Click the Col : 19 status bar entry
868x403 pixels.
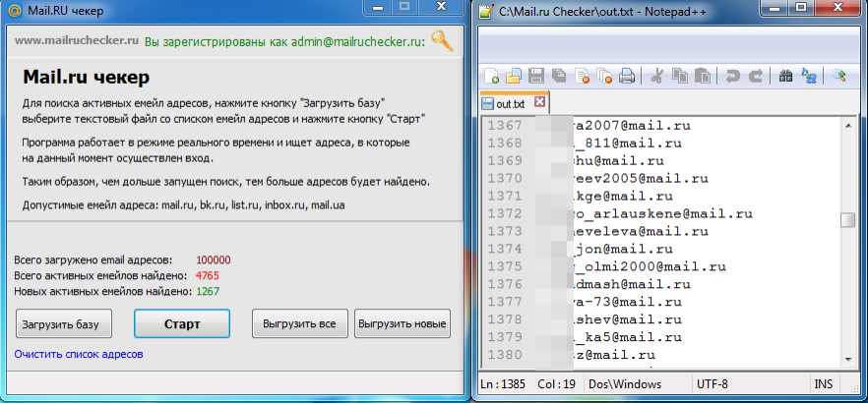pyautogui.click(x=556, y=383)
